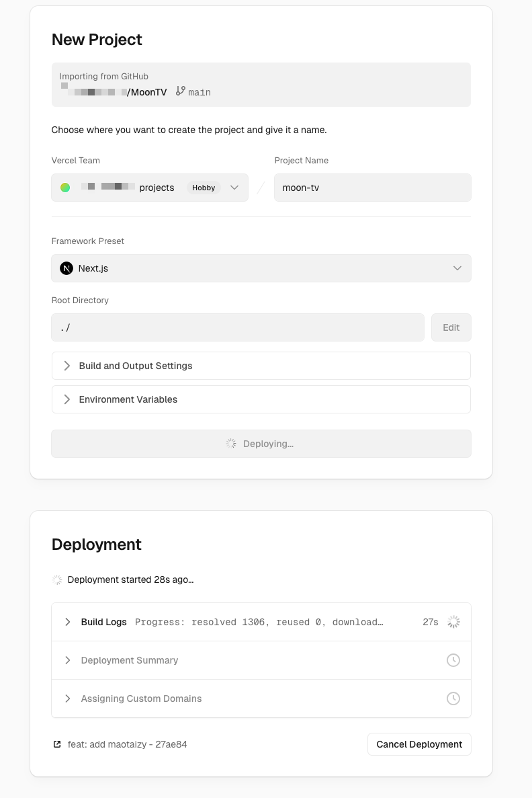Click the Vercel Team label
This screenshot has height=798, width=532.
[x=76, y=160]
